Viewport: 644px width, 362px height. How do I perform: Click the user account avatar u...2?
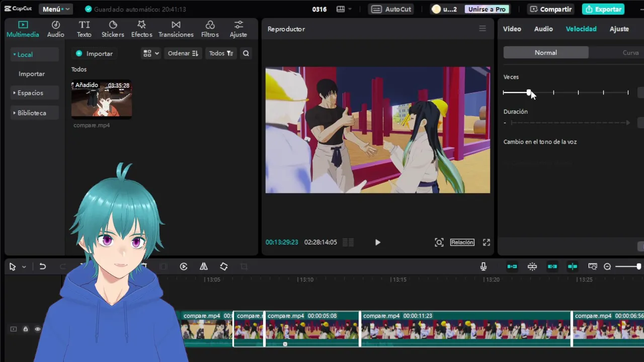tap(444, 9)
